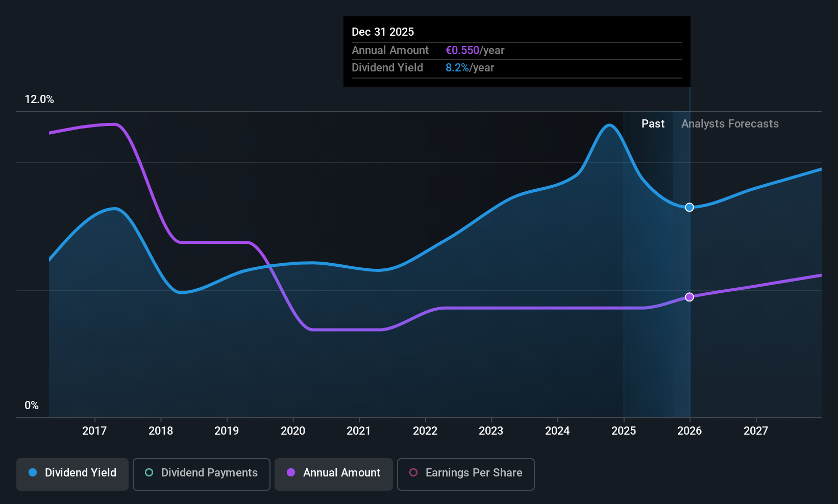Select the "Analysts Forecasts" region label
This screenshot has height=504, width=838.
[x=730, y=124]
